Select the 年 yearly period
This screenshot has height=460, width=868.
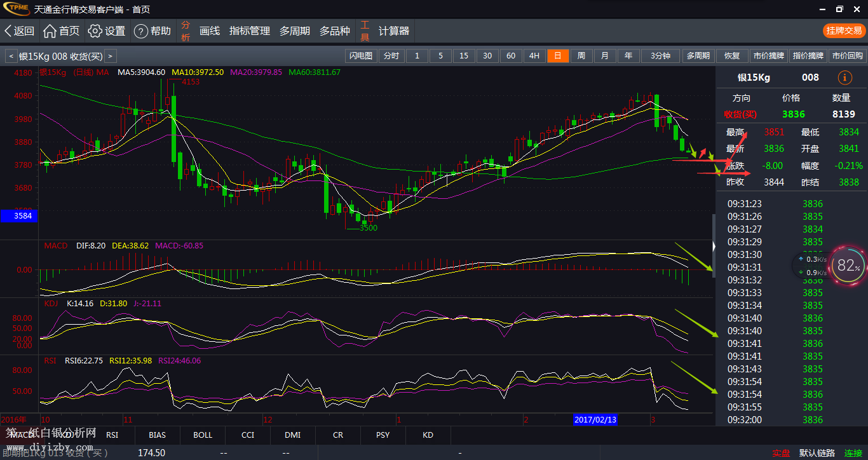(628, 56)
